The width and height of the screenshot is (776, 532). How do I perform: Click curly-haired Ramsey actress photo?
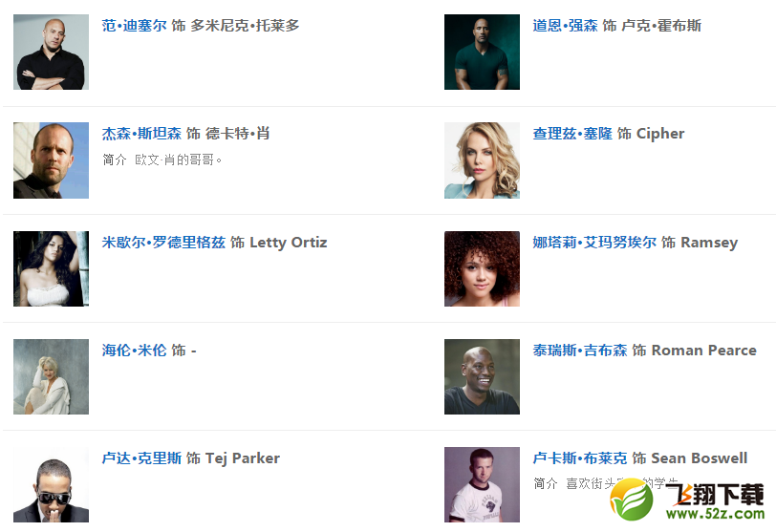[482, 268]
